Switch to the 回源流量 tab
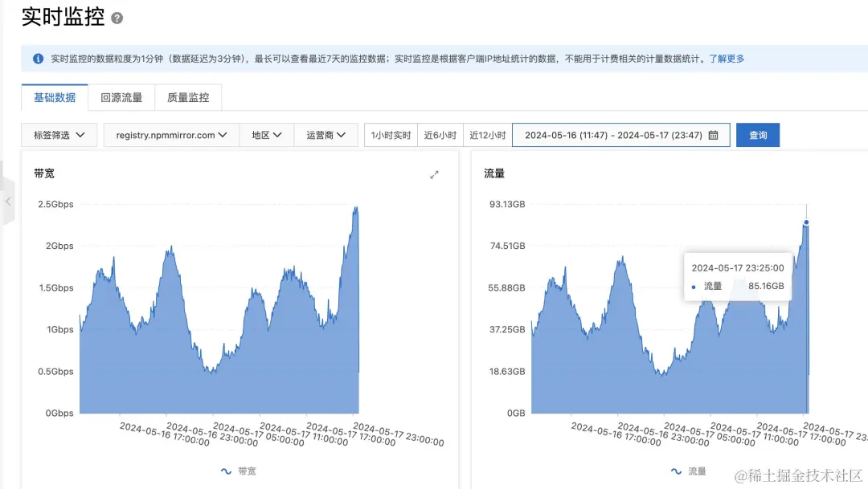 121,97
